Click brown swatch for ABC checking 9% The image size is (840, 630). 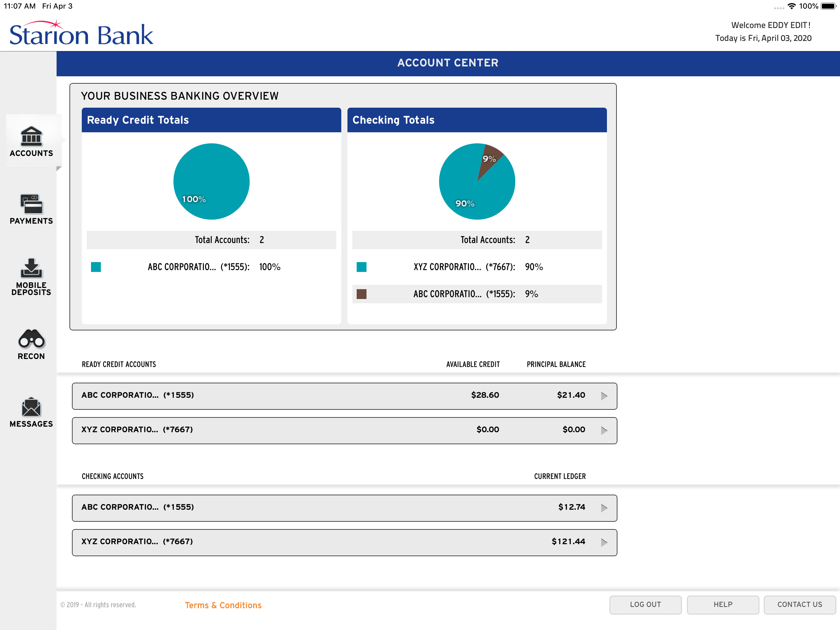[362, 294]
